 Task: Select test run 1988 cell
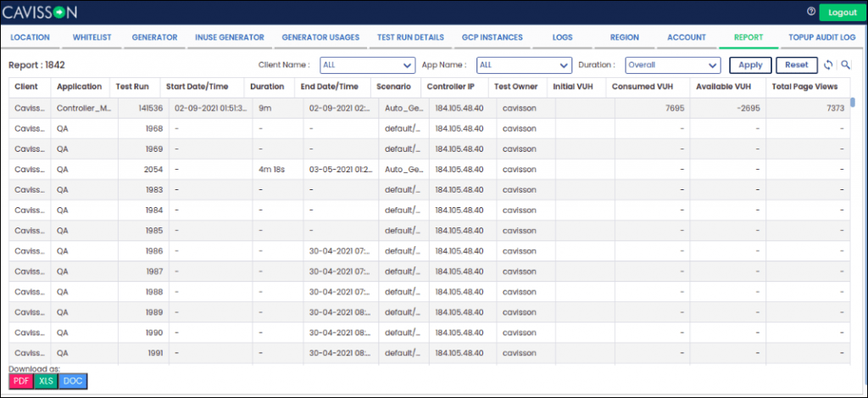144,292
